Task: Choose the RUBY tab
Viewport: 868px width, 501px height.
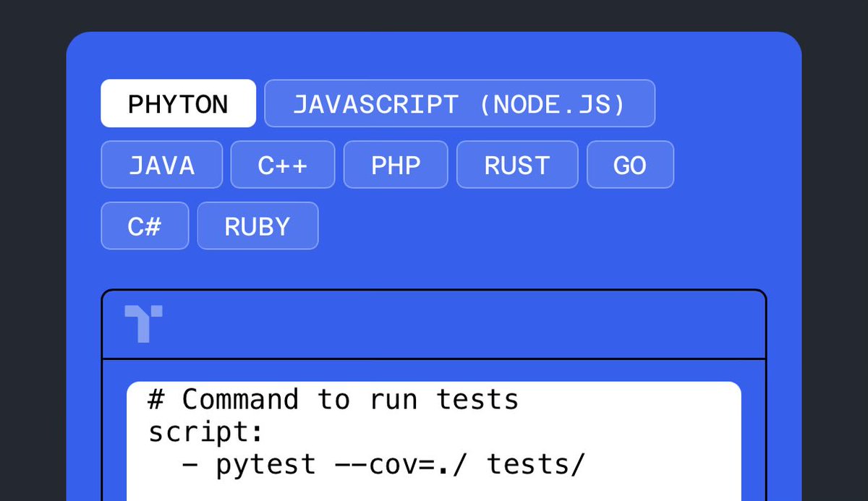Action: click(x=258, y=226)
